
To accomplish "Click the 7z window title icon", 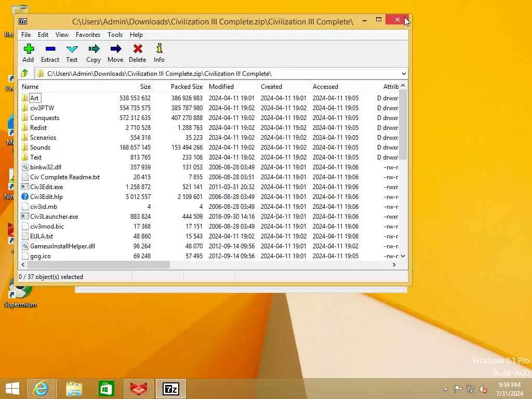I will pyautogui.click(x=23, y=21).
